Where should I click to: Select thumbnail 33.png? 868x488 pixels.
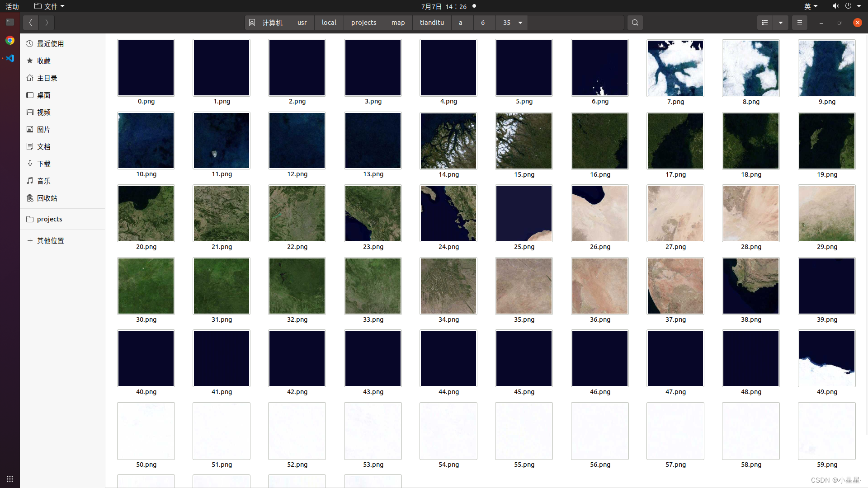pyautogui.click(x=373, y=286)
